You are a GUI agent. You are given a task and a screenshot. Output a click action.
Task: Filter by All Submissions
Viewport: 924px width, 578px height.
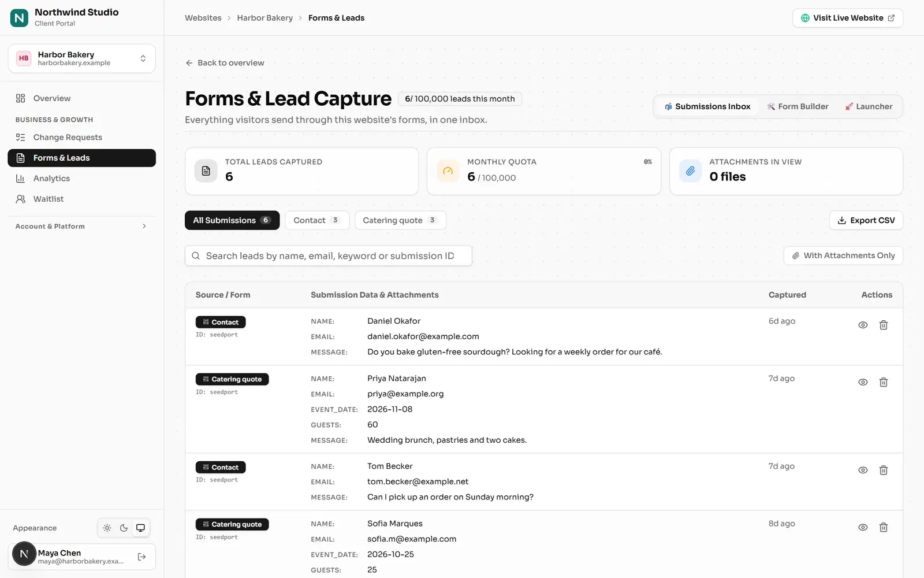click(x=232, y=220)
